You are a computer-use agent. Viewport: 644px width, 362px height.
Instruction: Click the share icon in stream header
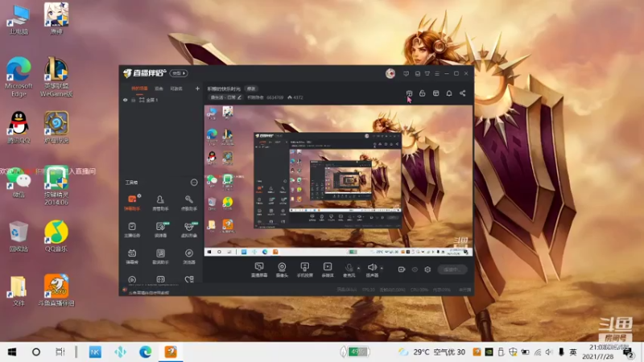pos(462,93)
